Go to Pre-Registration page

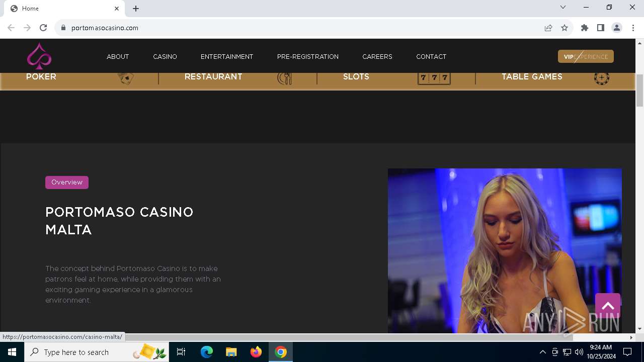tap(308, 57)
